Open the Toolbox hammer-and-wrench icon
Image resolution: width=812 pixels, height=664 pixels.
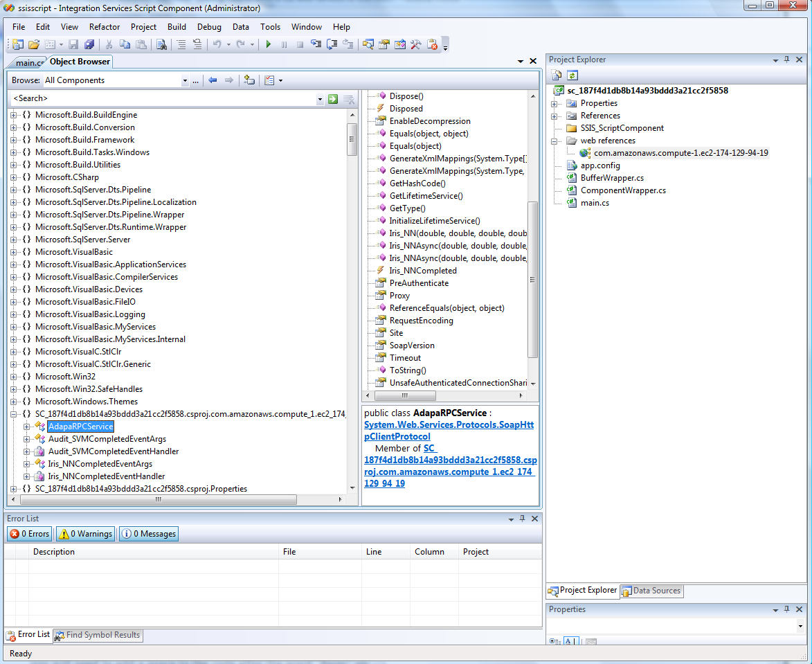[415, 44]
